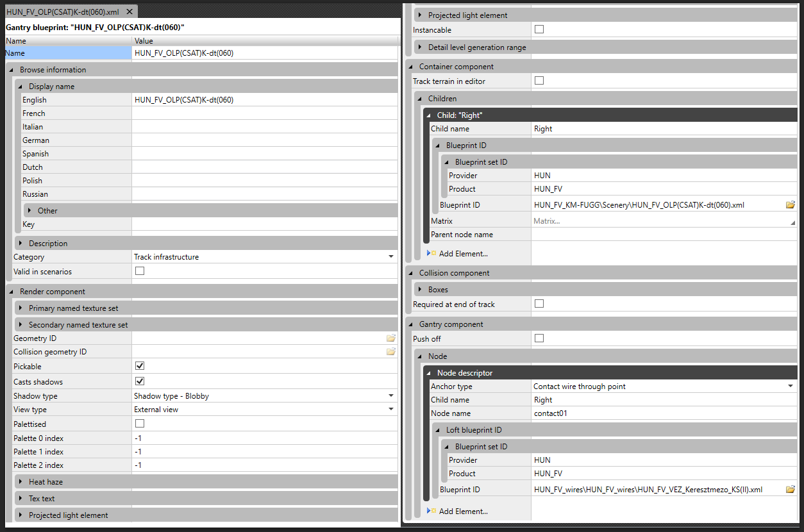Click the Name column header

pyautogui.click(x=68, y=41)
